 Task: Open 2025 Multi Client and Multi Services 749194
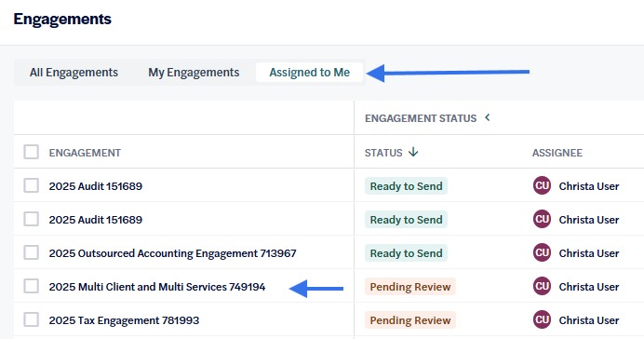[x=157, y=287]
